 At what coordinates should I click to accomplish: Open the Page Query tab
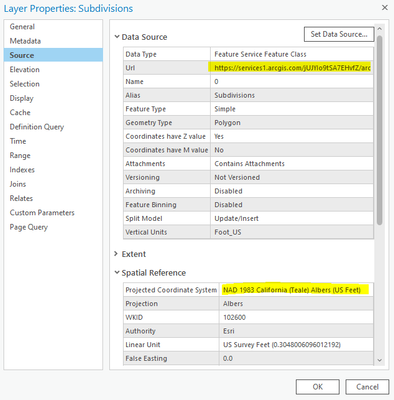click(29, 227)
